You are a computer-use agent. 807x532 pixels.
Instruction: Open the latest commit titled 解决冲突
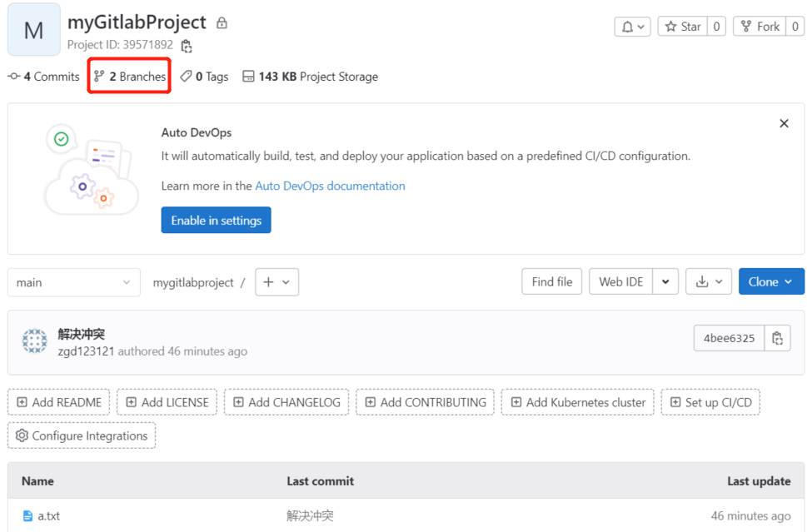[x=82, y=334]
